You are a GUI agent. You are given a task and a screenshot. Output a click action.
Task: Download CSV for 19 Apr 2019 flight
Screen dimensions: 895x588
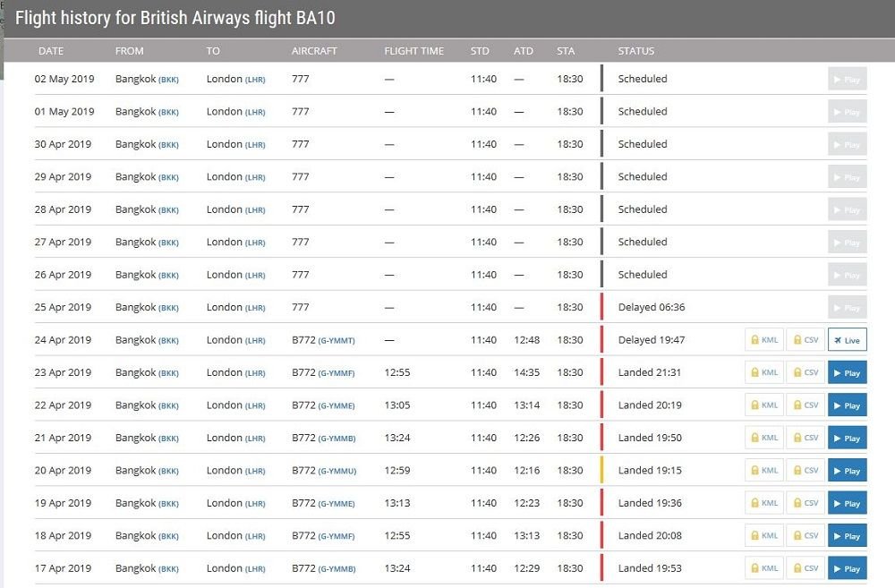805,502
